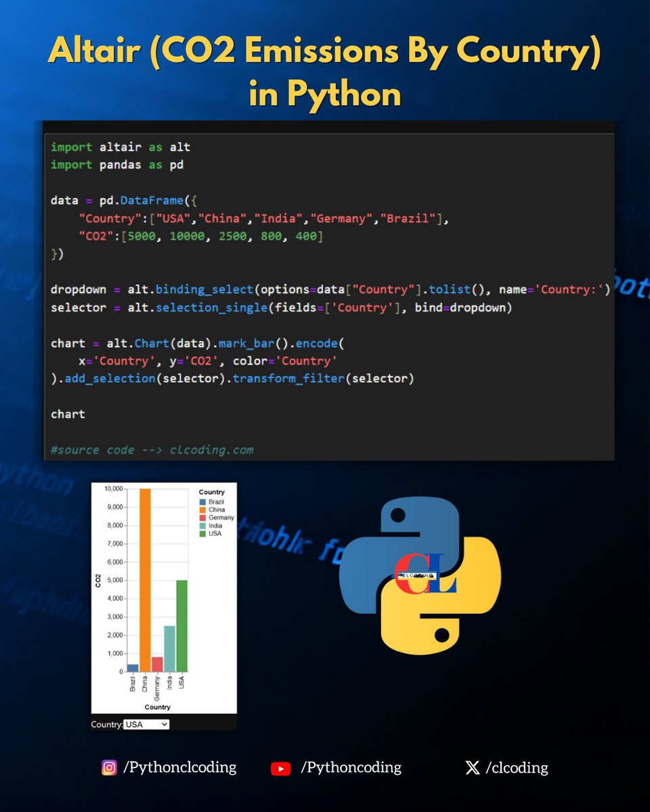Select the blue Brazil bar
This screenshot has height=812, width=650.
click(x=133, y=669)
